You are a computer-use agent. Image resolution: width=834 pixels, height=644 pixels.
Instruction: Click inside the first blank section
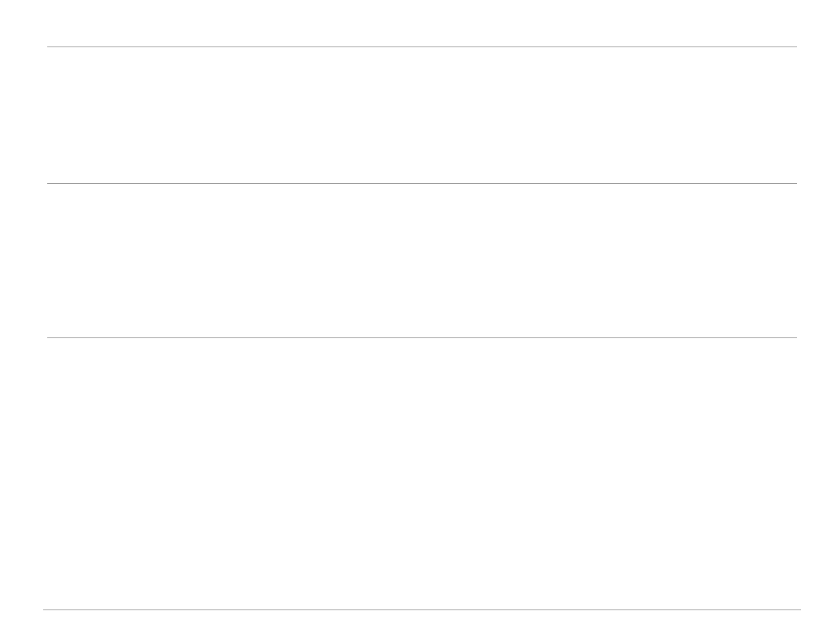coord(421,115)
